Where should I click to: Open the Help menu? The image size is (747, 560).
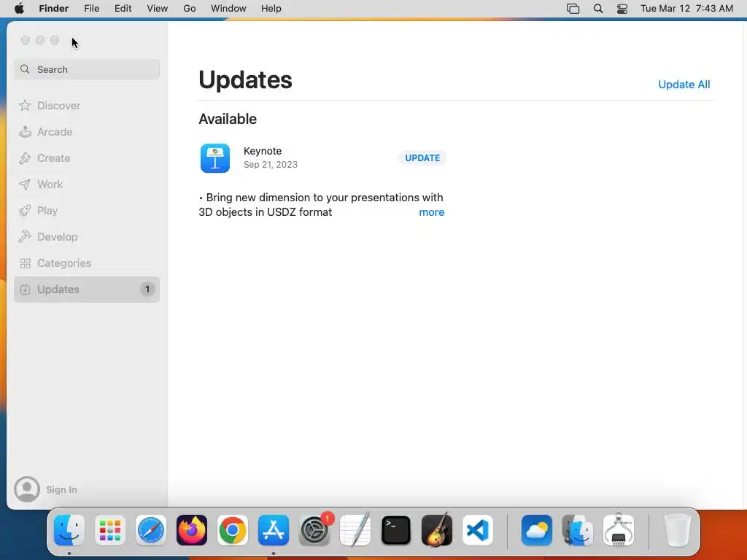pyautogui.click(x=271, y=9)
